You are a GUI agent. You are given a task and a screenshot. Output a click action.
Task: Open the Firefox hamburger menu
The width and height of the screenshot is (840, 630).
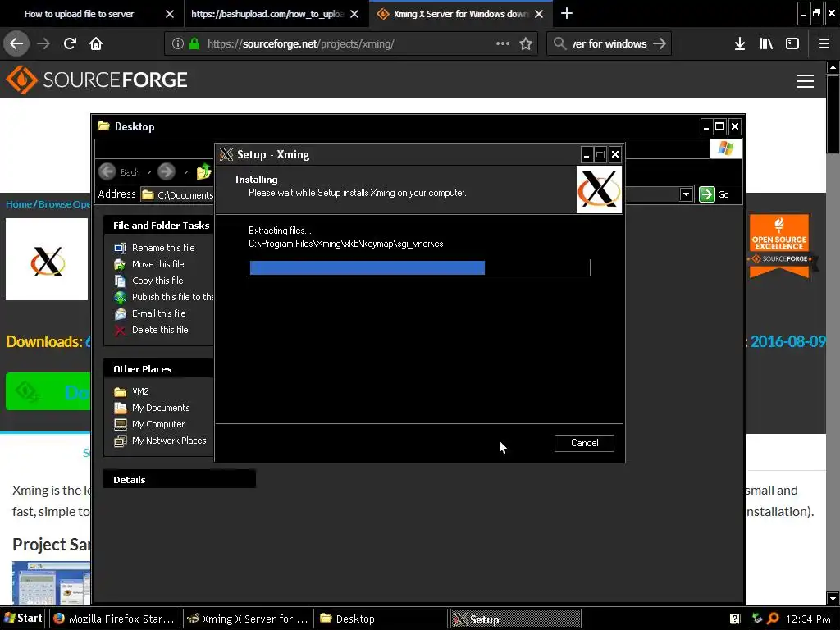[x=824, y=43]
